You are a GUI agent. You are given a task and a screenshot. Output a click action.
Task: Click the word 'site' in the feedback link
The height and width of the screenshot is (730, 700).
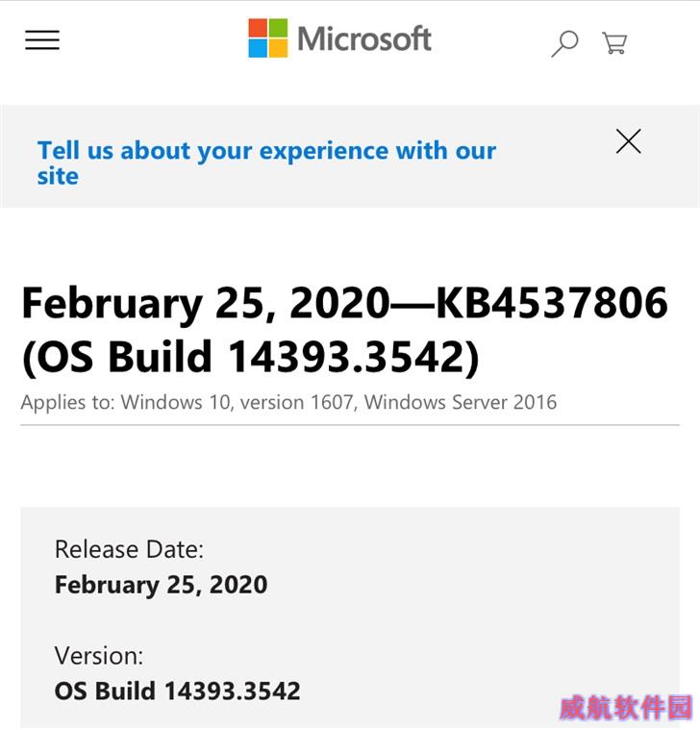[58, 176]
